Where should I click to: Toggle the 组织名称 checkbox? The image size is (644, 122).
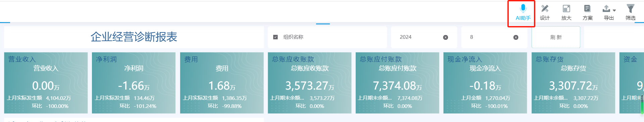point(276,37)
